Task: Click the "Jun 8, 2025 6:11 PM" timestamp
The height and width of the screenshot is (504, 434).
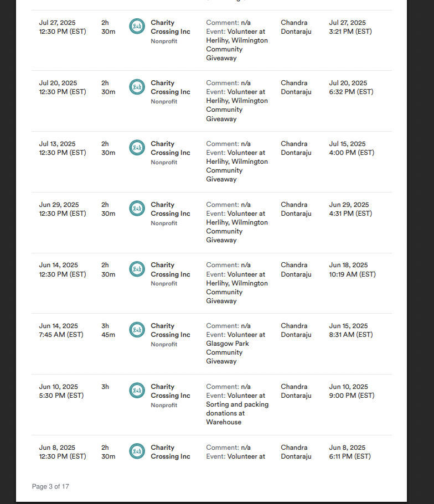Action: [x=350, y=452]
